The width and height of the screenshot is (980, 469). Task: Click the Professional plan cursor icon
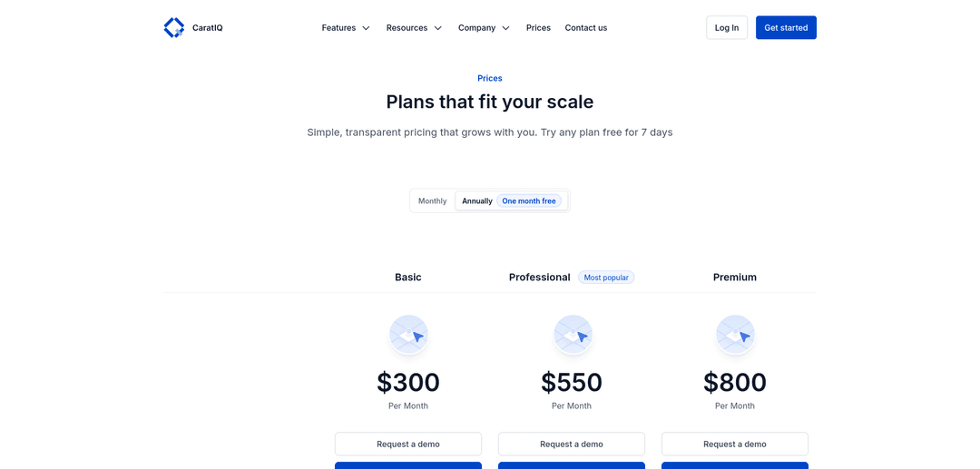pos(573,335)
